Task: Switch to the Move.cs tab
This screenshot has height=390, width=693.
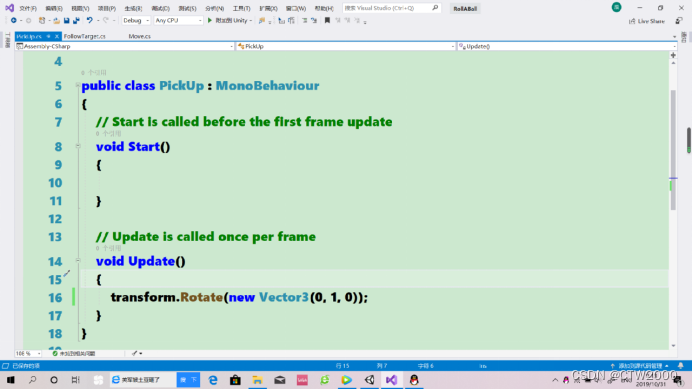Action: [140, 36]
